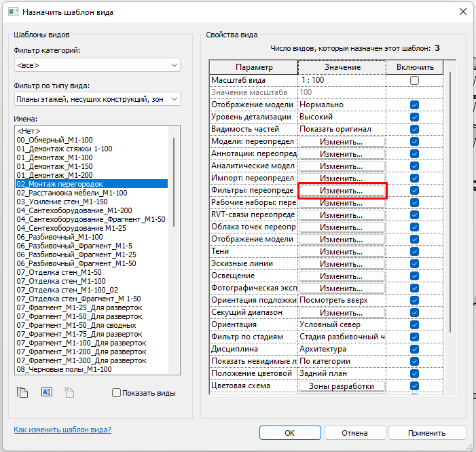The height and width of the screenshot is (452, 476).
Task: Click the Rename view template icon
Action: click(x=46, y=392)
